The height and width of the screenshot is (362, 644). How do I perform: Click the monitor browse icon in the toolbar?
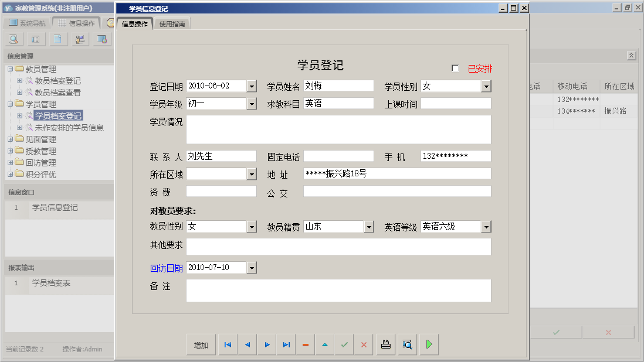(x=100, y=39)
